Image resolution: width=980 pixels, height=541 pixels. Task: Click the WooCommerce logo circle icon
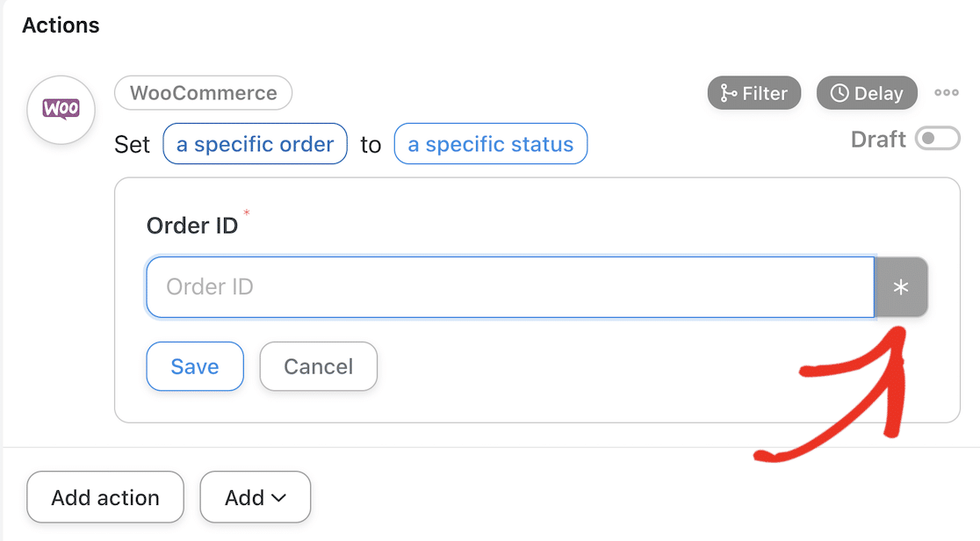pos(61,110)
